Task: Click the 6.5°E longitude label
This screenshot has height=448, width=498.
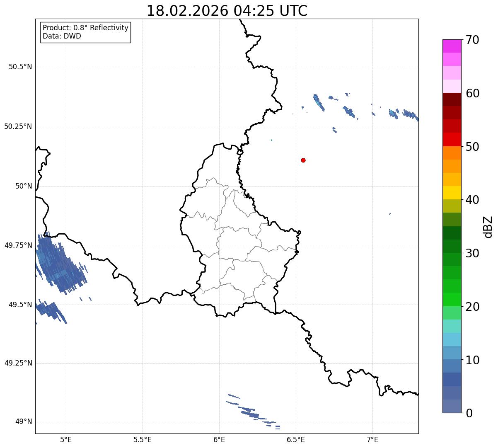Action: [296, 439]
